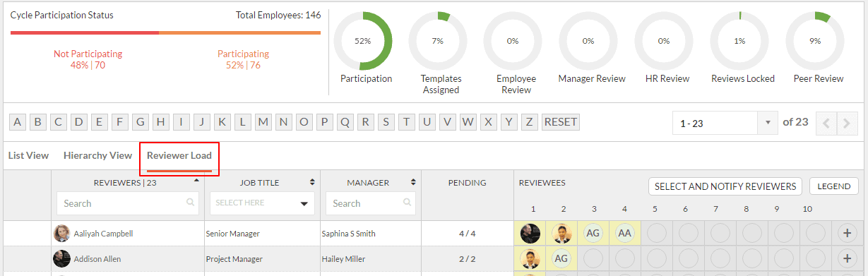The height and width of the screenshot is (276, 868).
Task: Click the Participation 52% donut chart
Action: (363, 41)
